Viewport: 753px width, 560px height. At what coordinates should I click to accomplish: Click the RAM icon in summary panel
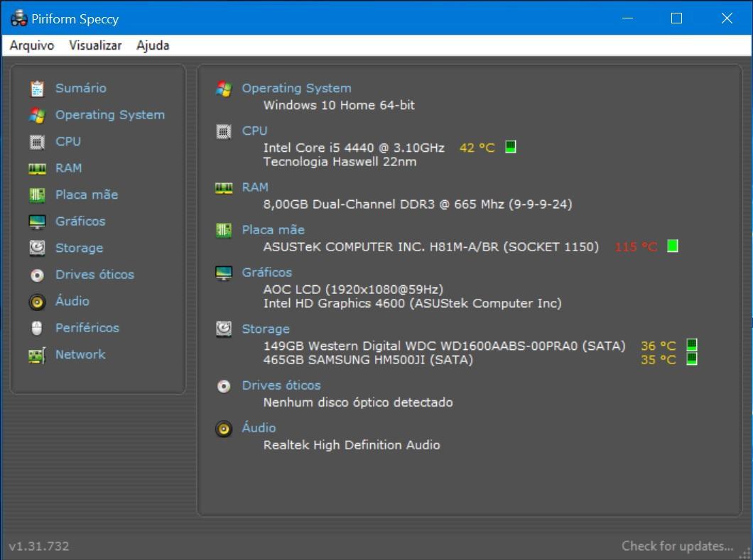pos(224,187)
